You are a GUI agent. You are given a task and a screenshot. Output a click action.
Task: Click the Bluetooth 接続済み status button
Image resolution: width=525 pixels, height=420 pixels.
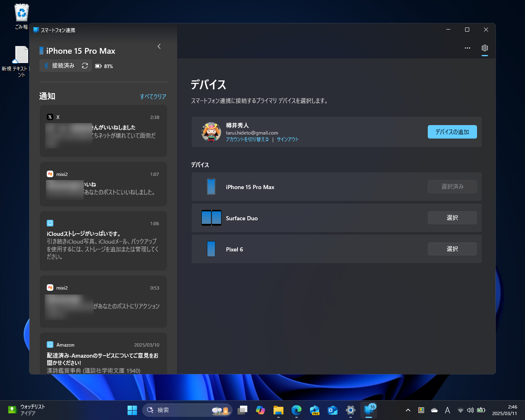(59, 66)
